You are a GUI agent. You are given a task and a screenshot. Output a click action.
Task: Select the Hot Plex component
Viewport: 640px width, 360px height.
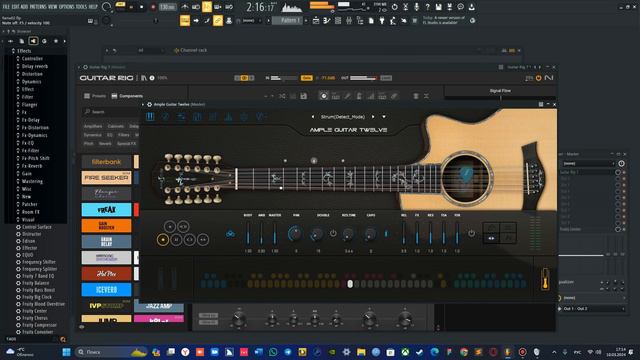click(107, 273)
